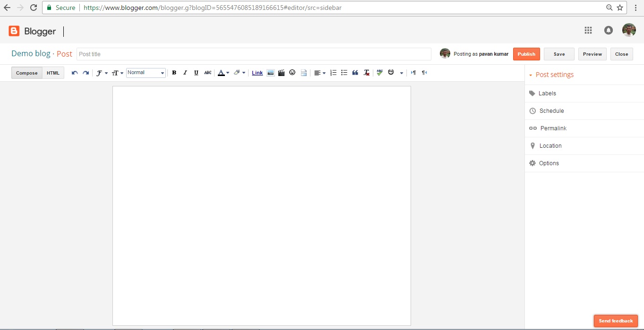Screen dimensions: 644x330
Task: Open the text background color picker
Action: click(240, 73)
